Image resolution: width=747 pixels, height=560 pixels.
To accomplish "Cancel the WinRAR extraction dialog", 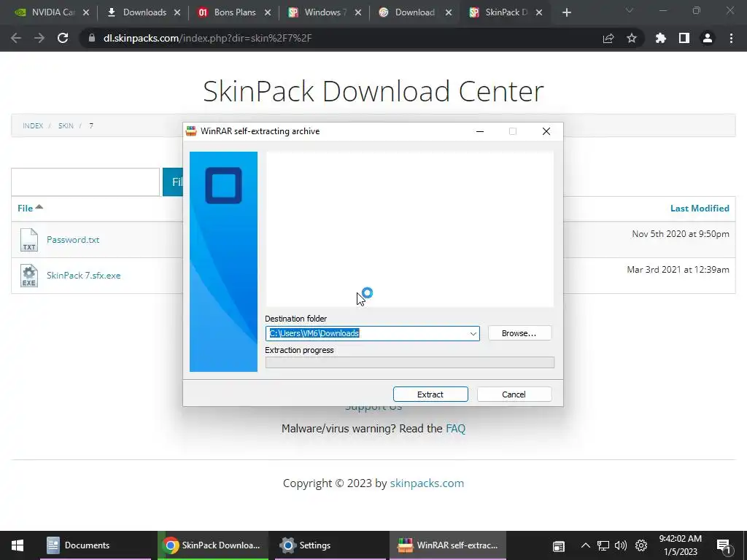I will tap(514, 394).
